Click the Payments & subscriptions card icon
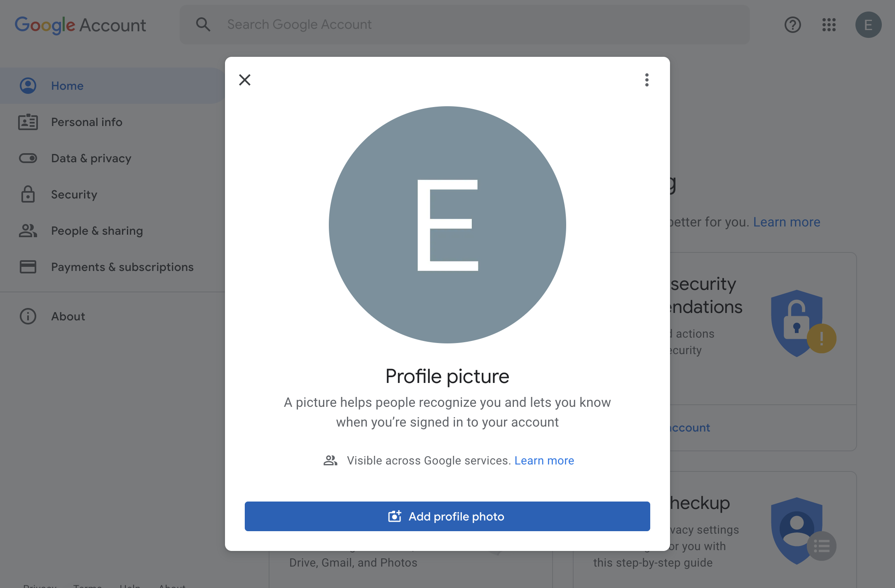Image resolution: width=895 pixels, height=588 pixels. point(28,267)
